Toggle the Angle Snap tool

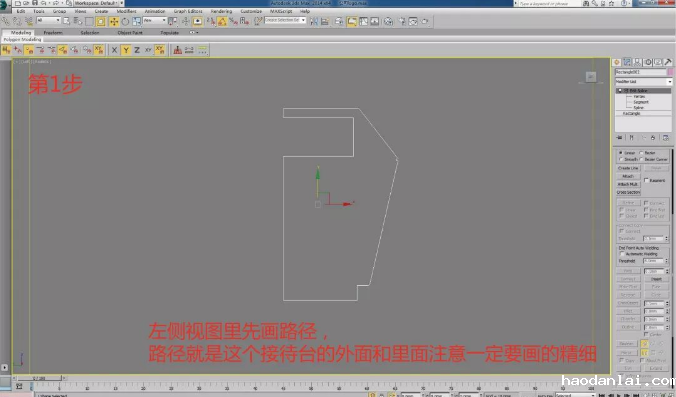click(222, 21)
